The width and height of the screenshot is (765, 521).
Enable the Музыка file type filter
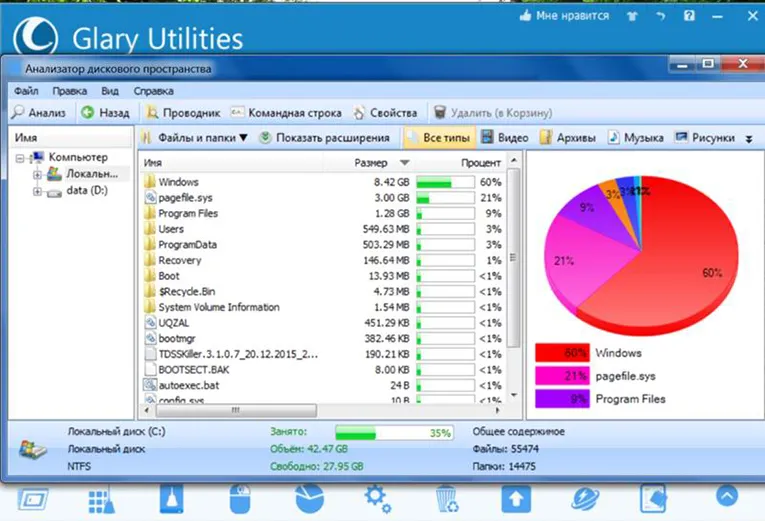coord(636,138)
